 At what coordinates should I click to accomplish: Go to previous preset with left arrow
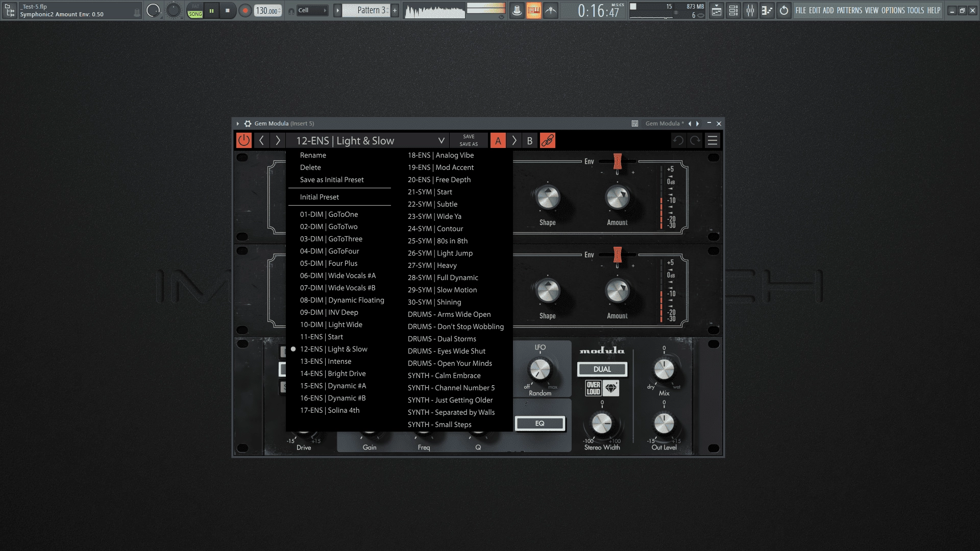coord(261,140)
